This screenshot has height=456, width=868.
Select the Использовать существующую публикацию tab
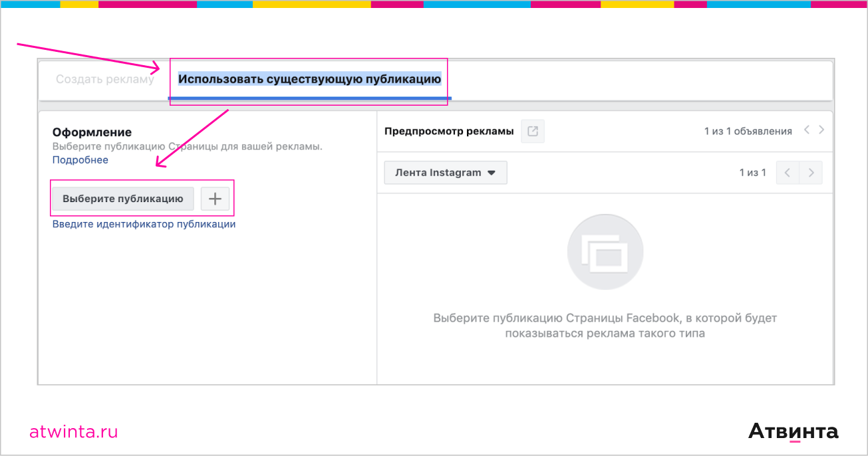pyautogui.click(x=309, y=79)
